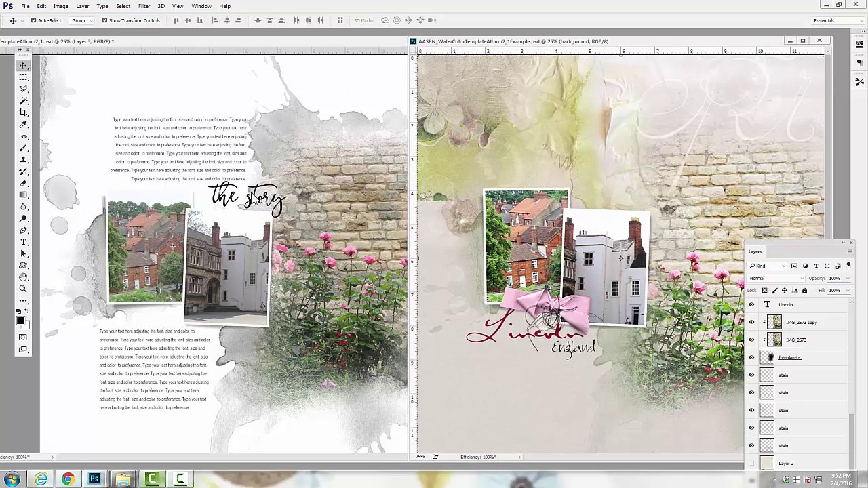Open the Layers panel menu
Screen dimensions: 868x488
(x=850, y=251)
